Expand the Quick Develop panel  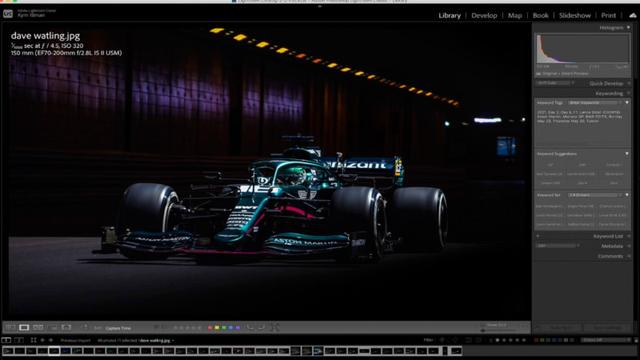pos(629,83)
